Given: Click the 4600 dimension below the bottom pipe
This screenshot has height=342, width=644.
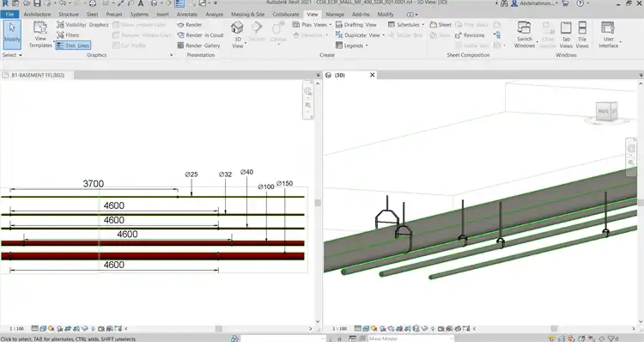Looking at the screenshot, I should click(113, 265).
